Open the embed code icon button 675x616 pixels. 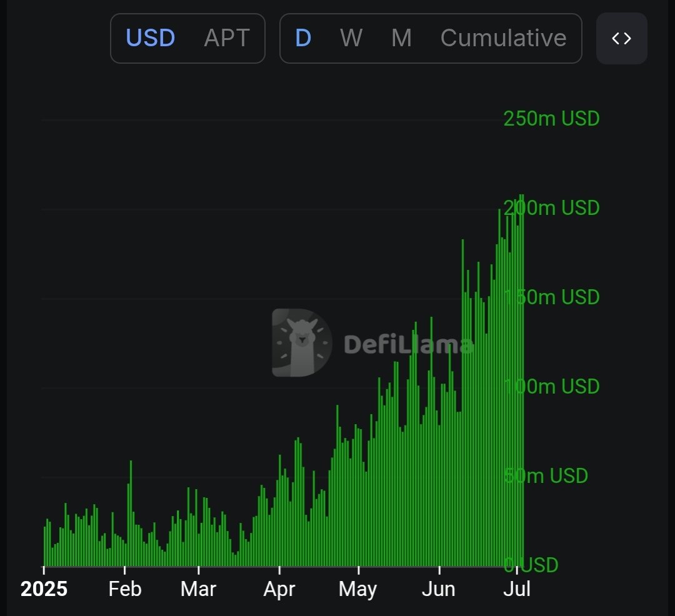click(622, 38)
